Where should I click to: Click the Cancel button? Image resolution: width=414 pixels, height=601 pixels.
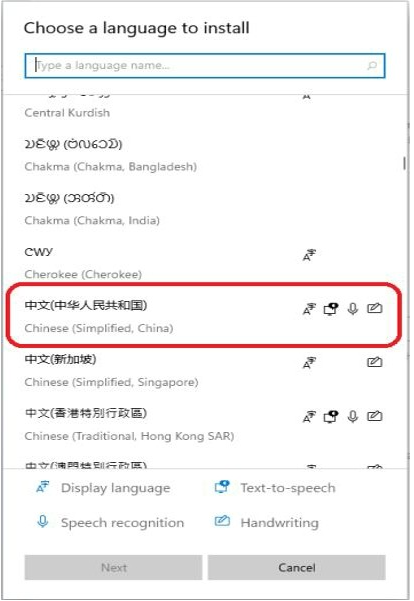point(297,567)
